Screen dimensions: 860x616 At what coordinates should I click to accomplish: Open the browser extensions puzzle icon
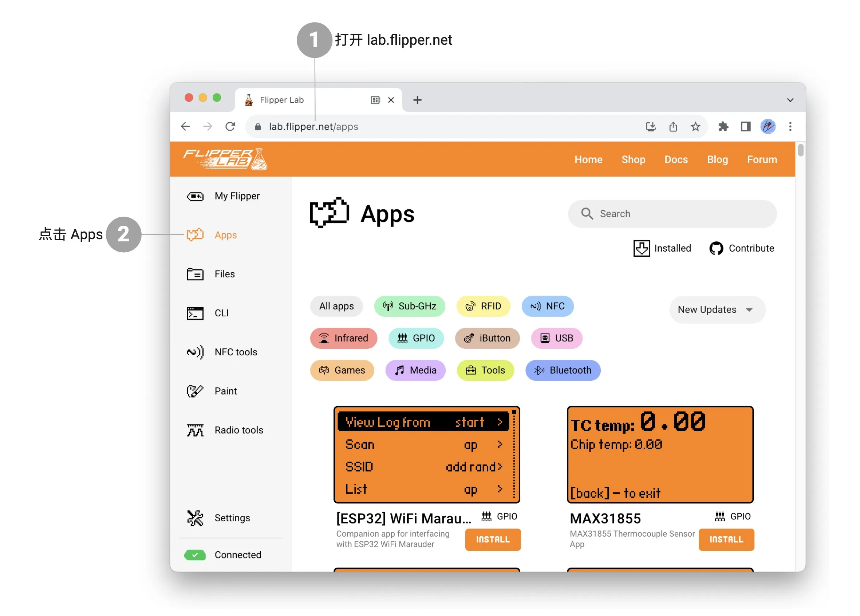pyautogui.click(x=723, y=126)
